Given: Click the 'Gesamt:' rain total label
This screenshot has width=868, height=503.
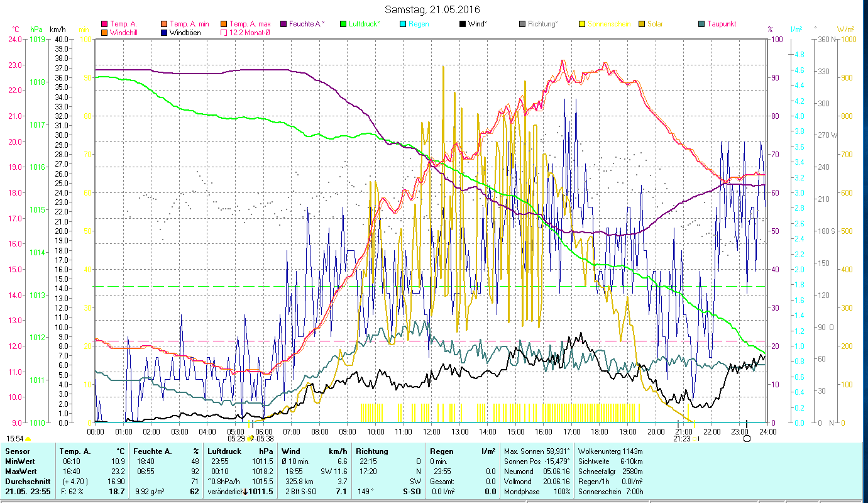Looking at the screenshot, I should pyautogui.click(x=443, y=481).
